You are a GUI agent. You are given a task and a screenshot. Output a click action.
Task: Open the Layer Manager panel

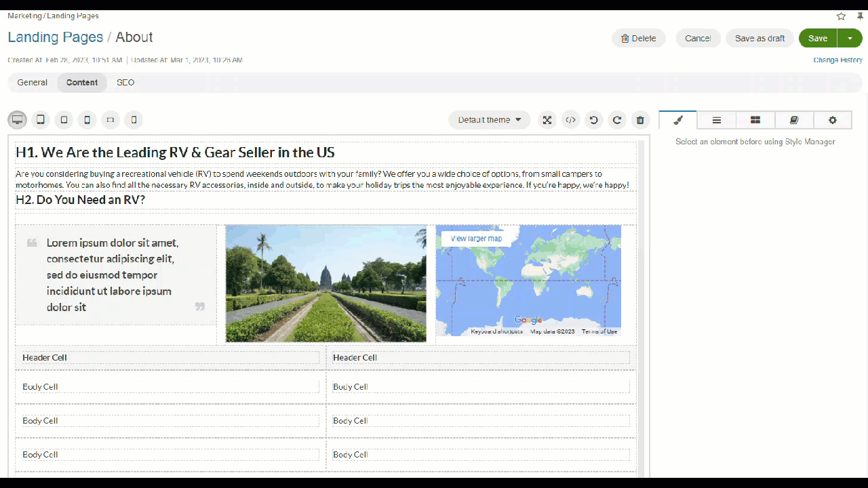[716, 120]
